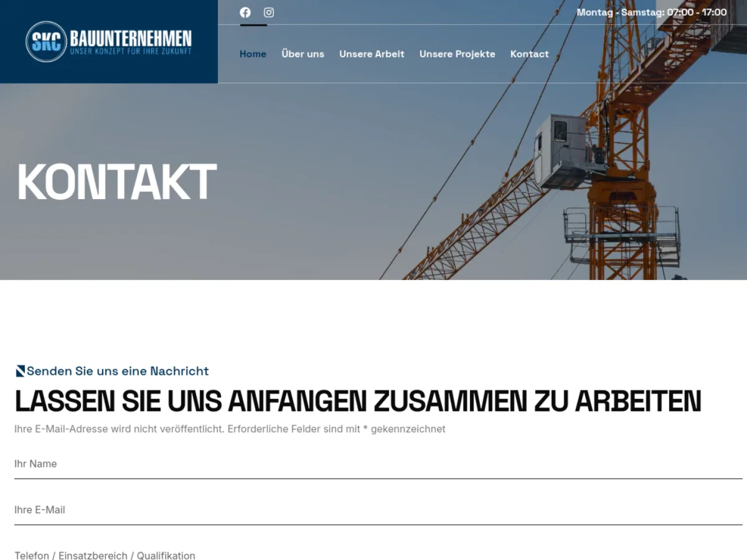Focus the Ihr Name input field
Image resolution: width=747 pixels, height=560 pixels.
click(x=378, y=464)
